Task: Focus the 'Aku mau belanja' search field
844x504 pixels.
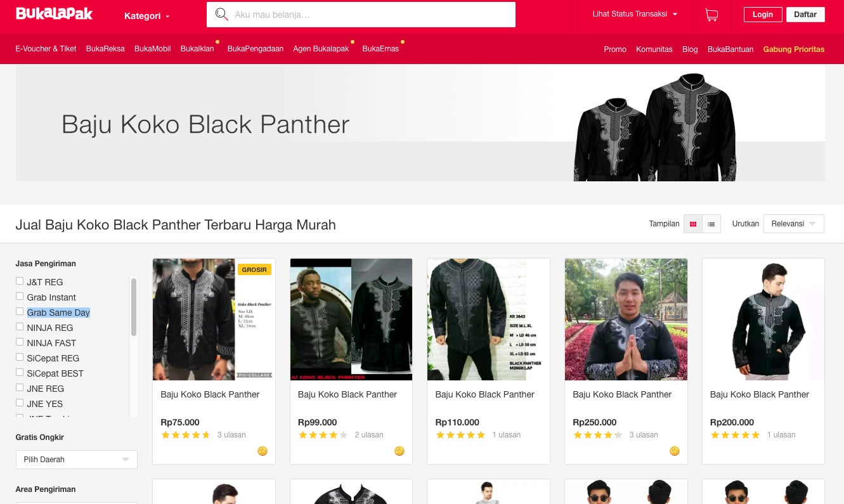Action: point(361,15)
